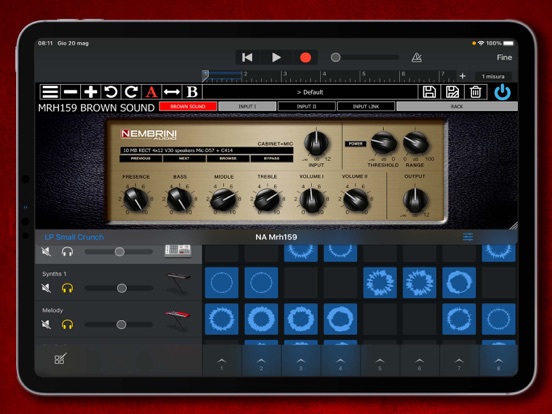Solo the Melody track with headphones
The image size is (552, 414).
(x=67, y=324)
